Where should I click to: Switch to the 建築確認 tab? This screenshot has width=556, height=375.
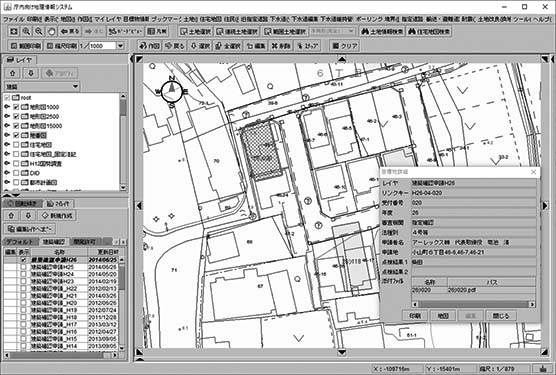pyautogui.click(x=54, y=242)
